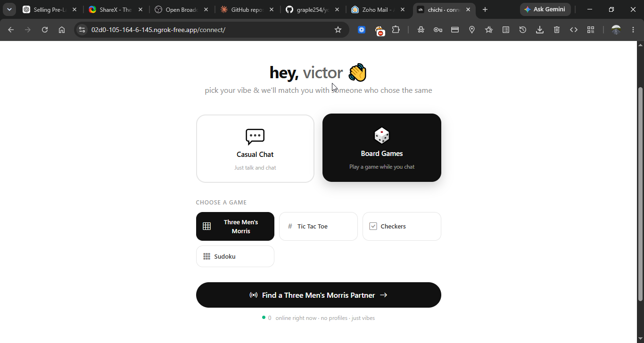This screenshot has height=343, width=644.
Task: Go to the browser home page icon
Action: (62, 30)
